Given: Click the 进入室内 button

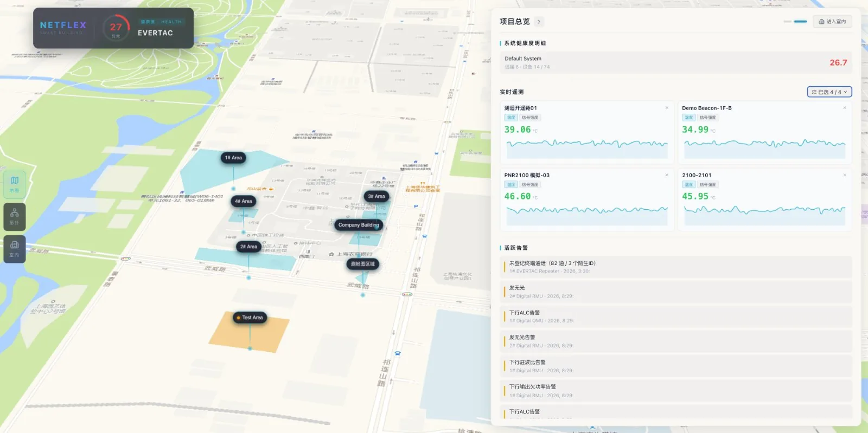Looking at the screenshot, I should point(832,22).
